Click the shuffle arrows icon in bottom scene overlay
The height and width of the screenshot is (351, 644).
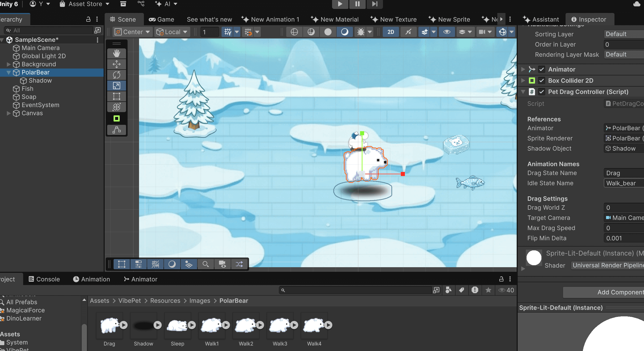239,264
